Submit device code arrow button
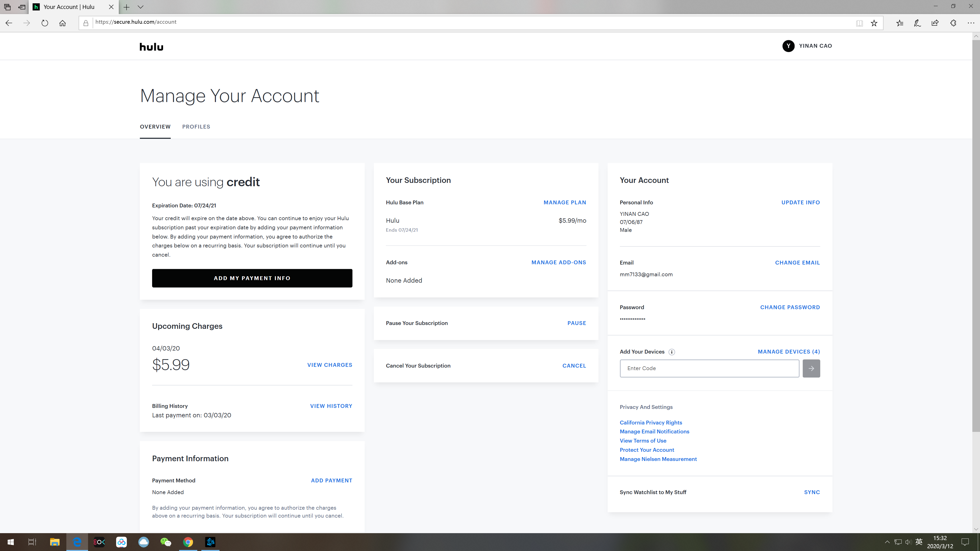 [x=811, y=368]
